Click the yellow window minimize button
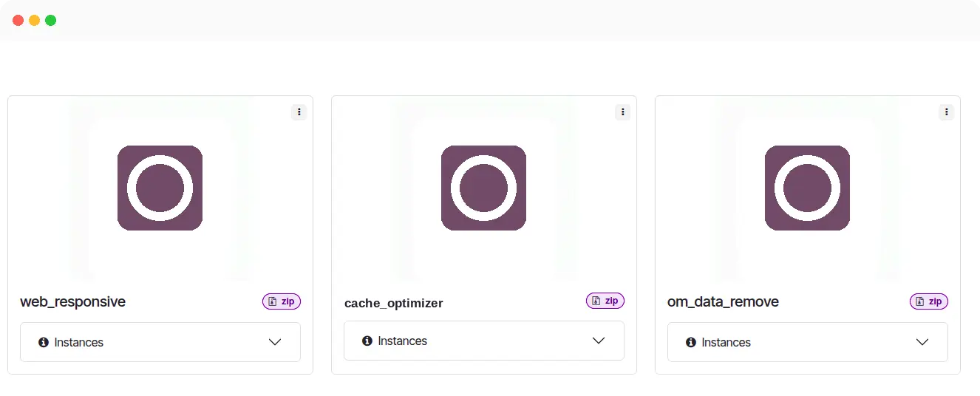Viewport: 980px width, 396px height. (35, 20)
